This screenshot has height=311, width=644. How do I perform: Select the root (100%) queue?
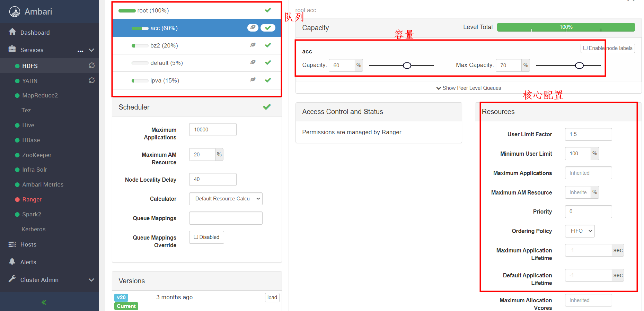197,10
